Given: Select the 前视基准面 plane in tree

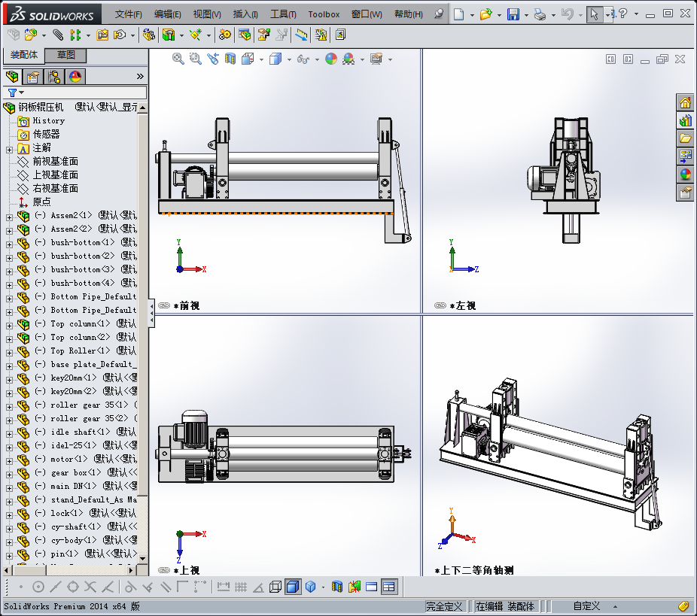Looking at the screenshot, I should coord(56,161).
